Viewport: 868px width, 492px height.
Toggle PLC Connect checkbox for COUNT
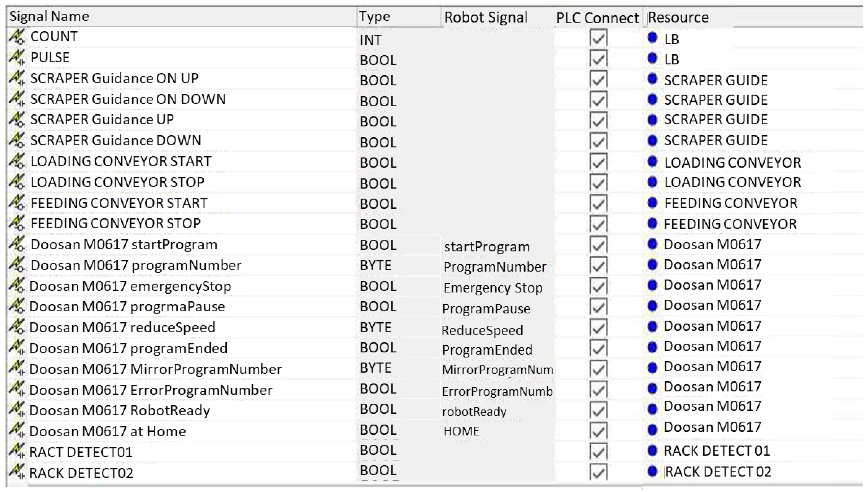coord(598,38)
